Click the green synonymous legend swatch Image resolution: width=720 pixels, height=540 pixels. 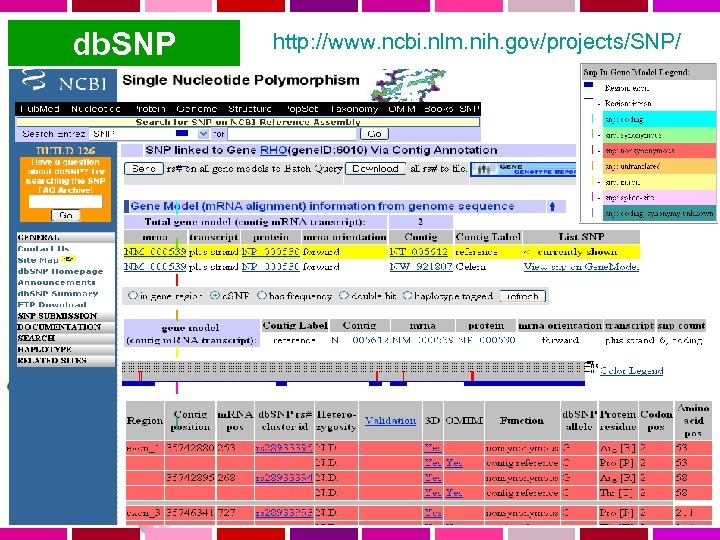pyautogui.click(x=659, y=135)
